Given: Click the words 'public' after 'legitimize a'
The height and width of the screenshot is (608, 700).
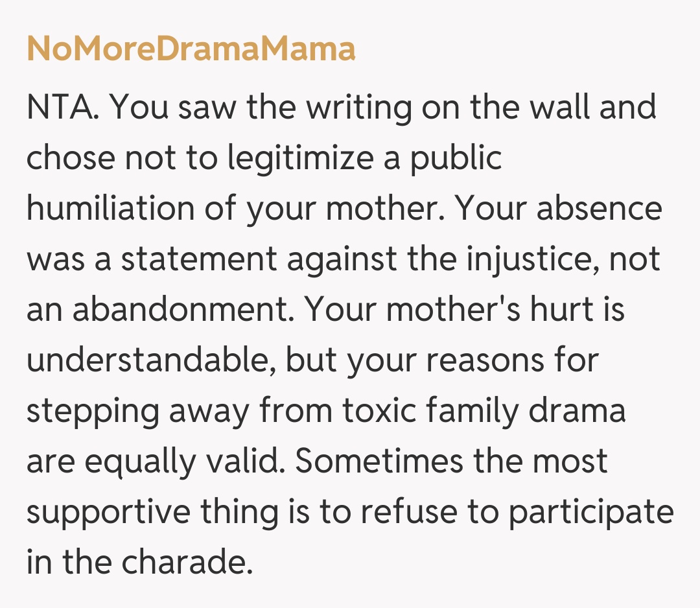Looking at the screenshot, I should (x=455, y=158).
